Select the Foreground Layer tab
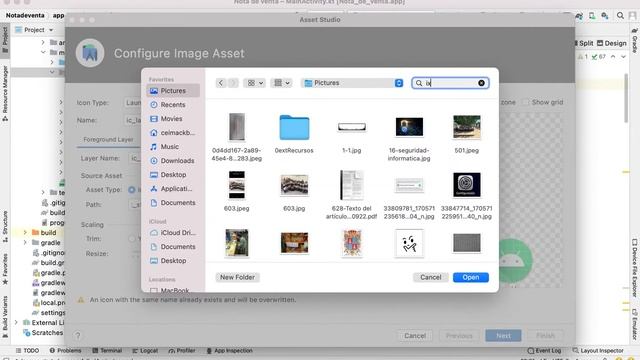The width and height of the screenshot is (640, 360). pyautogui.click(x=108, y=139)
